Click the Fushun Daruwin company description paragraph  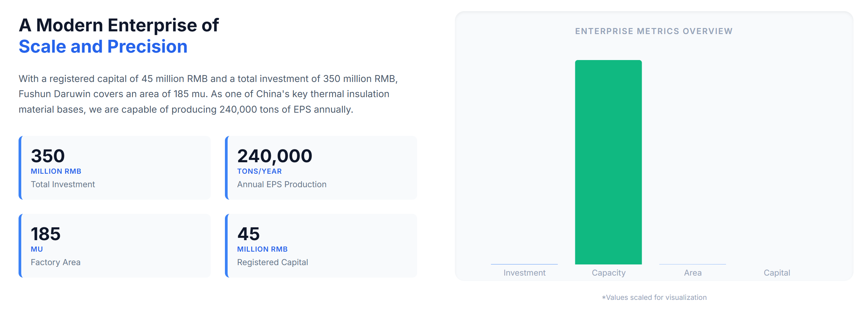pos(208,94)
